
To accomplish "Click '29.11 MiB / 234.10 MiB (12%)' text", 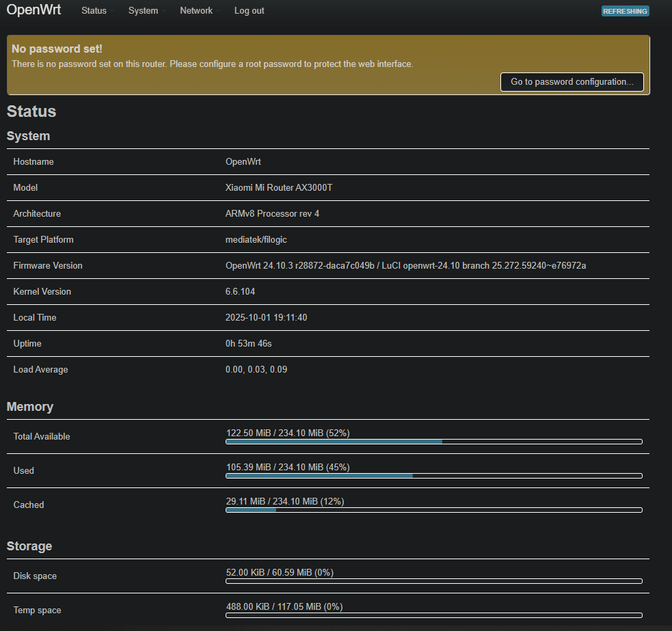I will point(285,502).
